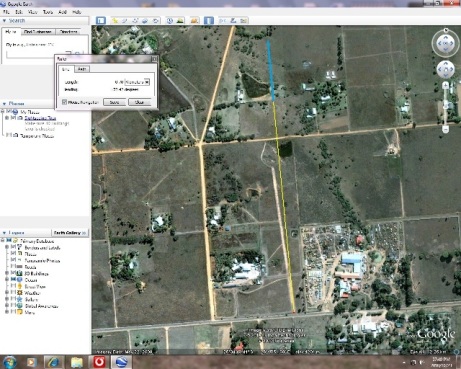Viewport: 461px width, 369px height.
Task: Toggle the Ocean layer checkbox
Action: point(13,280)
